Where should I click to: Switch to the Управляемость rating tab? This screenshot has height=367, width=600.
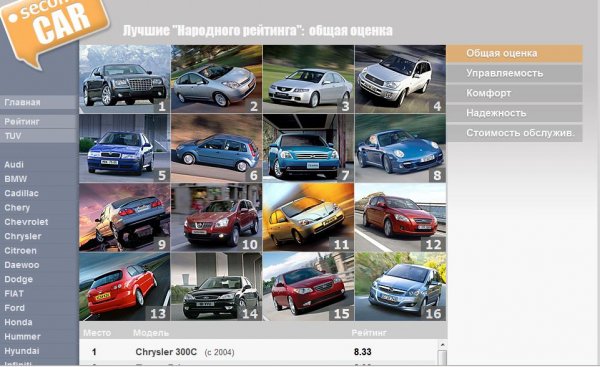pos(515,73)
